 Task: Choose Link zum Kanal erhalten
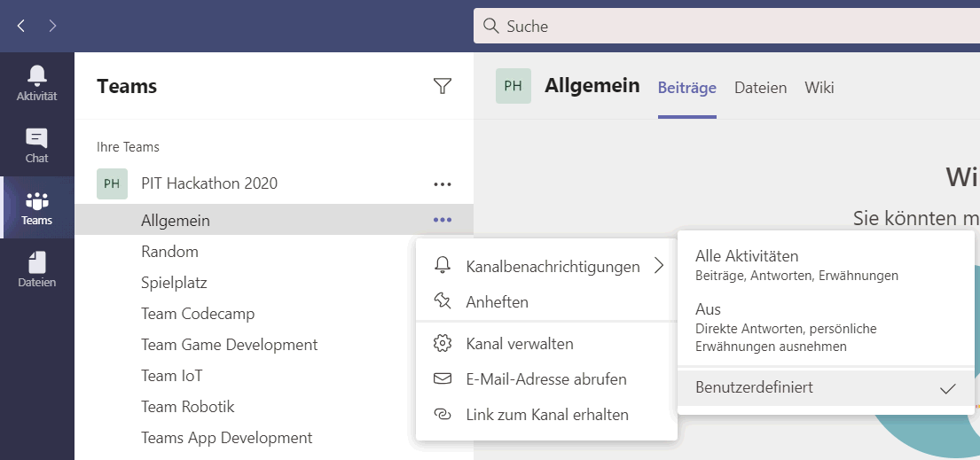547,415
